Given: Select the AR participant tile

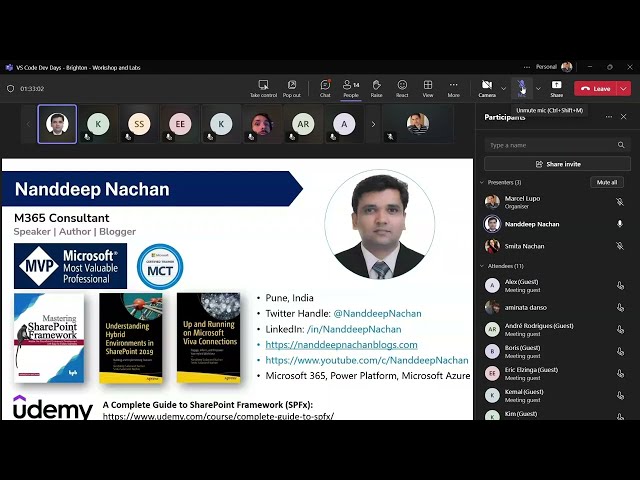Looking at the screenshot, I should (303, 124).
